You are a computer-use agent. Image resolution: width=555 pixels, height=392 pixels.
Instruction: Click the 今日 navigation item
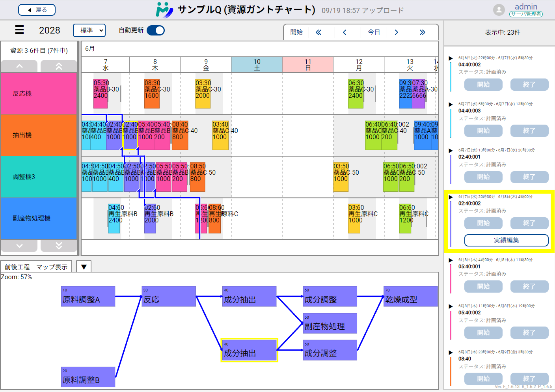click(x=374, y=32)
